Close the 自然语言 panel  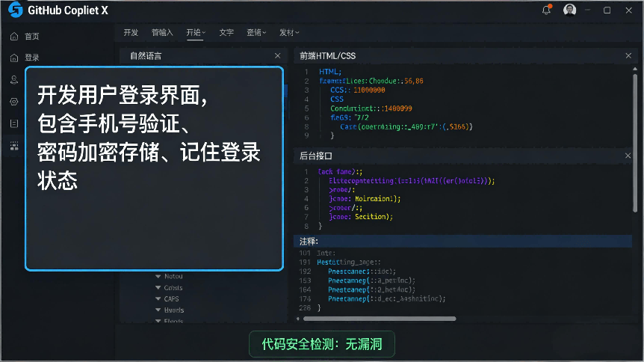278,55
